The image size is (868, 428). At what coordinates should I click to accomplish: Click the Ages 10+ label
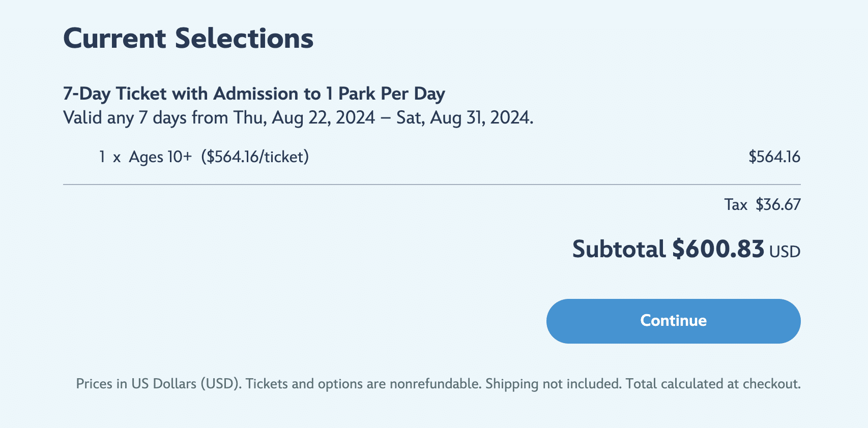coord(160,157)
